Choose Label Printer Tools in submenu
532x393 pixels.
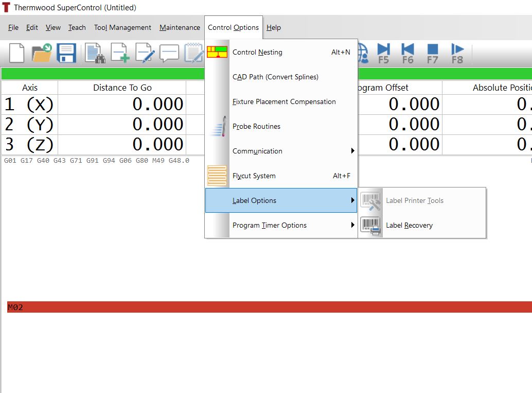coord(422,200)
